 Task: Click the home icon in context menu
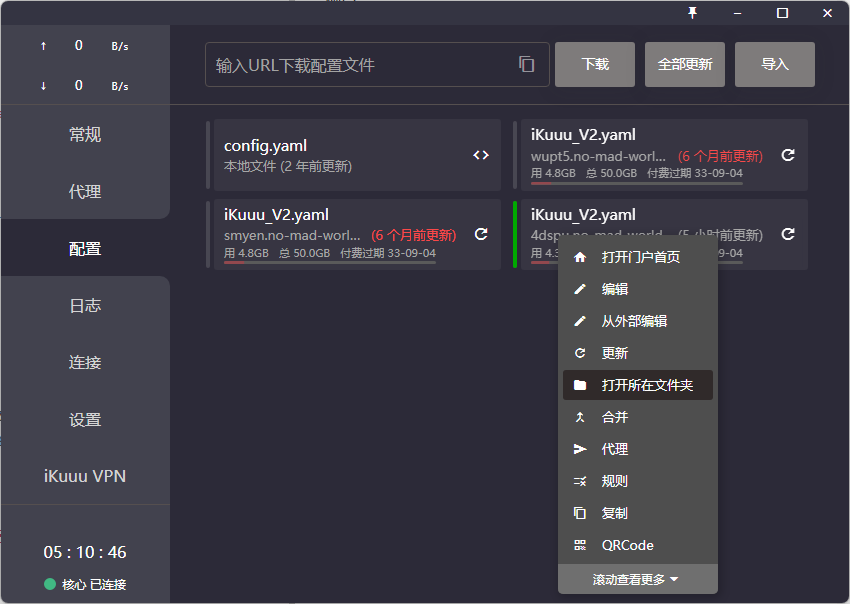580,257
